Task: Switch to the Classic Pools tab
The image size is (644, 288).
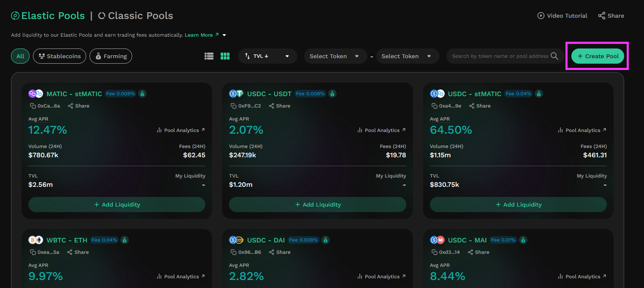Action: pyautogui.click(x=136, y=16)
